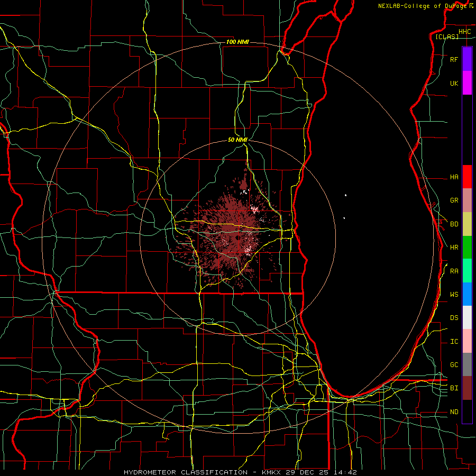Click the RF purple legend swatch
This screenshot has height=476, width=476.
[467, 59]
